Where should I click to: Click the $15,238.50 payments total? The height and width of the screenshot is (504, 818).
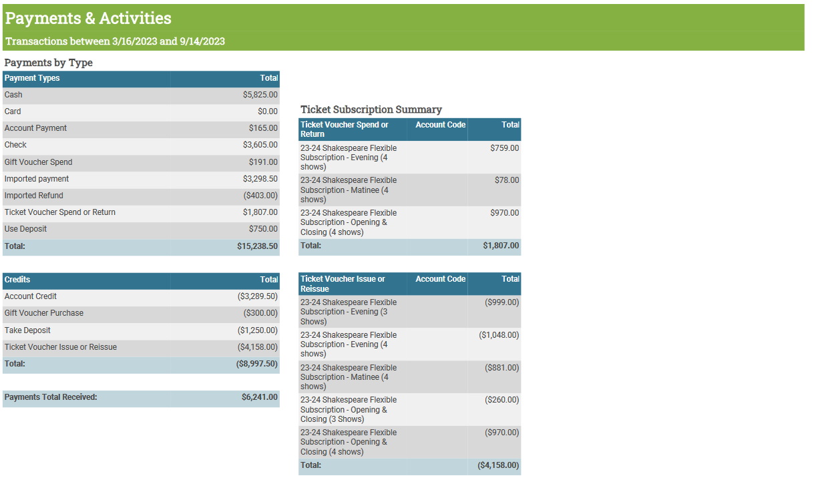click(x=257, y=246)
